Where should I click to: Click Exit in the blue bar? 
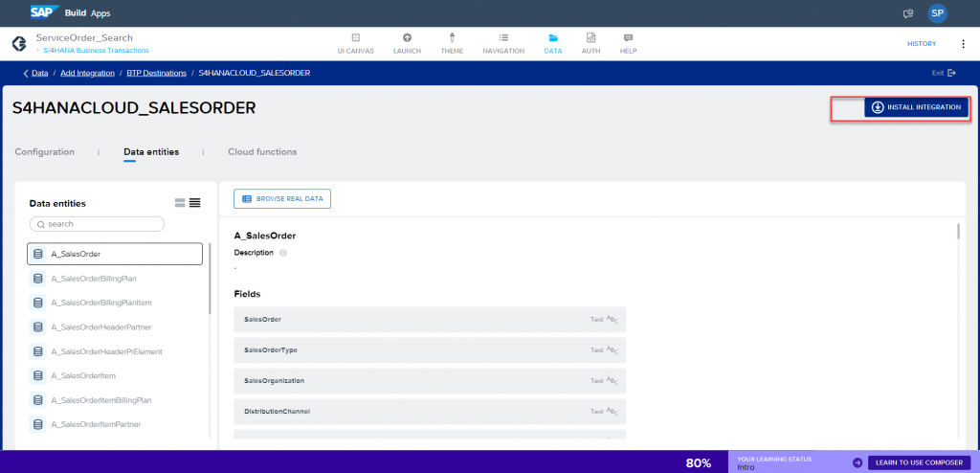[x=944, y=73]
